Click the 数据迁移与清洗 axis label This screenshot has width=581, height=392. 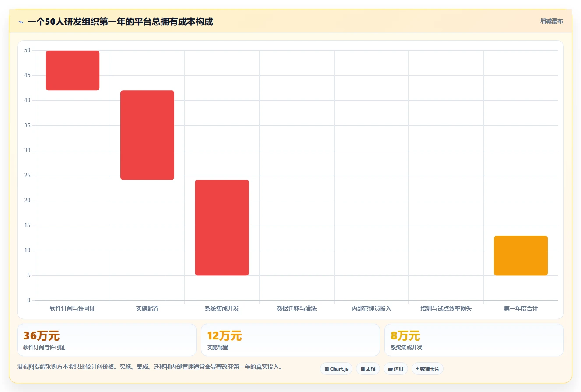297,309
